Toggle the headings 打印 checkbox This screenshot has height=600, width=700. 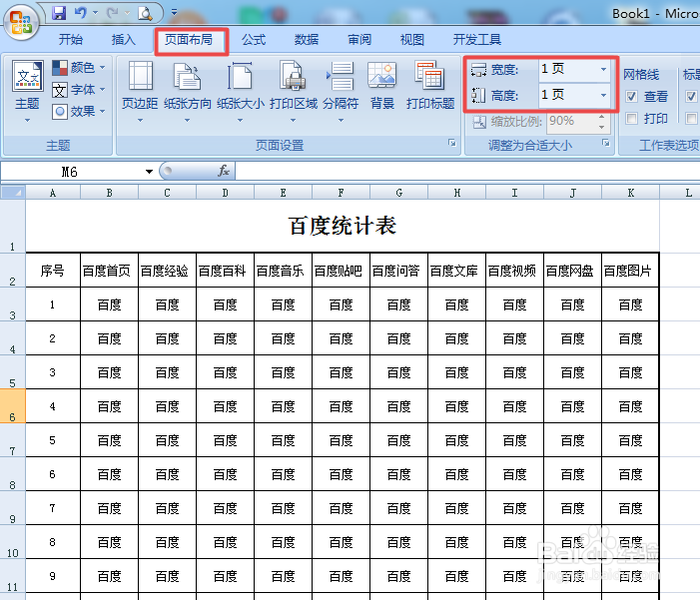pos(691,119)
